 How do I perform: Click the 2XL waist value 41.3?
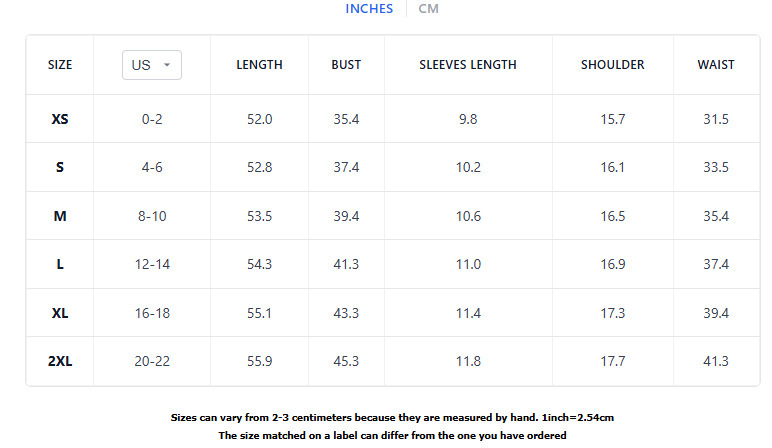716,362
